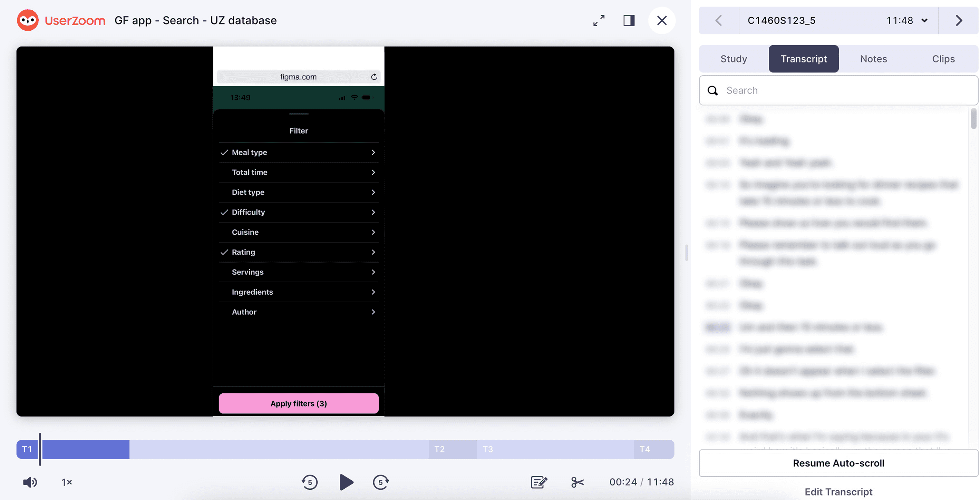Viewport: 980px width, 500px height.
Task: Go to the next participant arrow
Action: (x=958, y=21)
